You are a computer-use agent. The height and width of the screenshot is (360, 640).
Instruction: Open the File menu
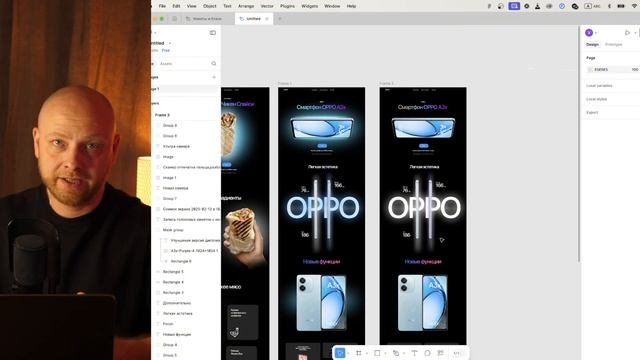[x=162, y=6]
